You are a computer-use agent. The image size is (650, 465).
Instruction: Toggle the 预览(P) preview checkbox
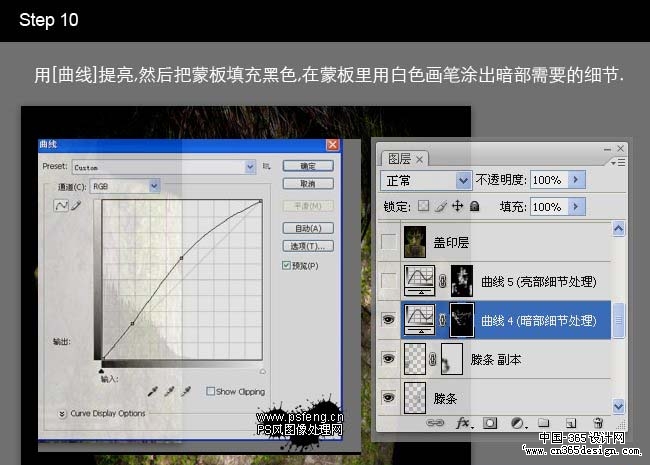pos(286,265)
